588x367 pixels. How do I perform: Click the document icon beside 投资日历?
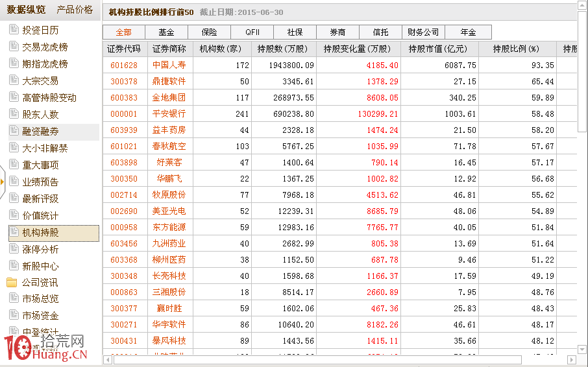14,29
